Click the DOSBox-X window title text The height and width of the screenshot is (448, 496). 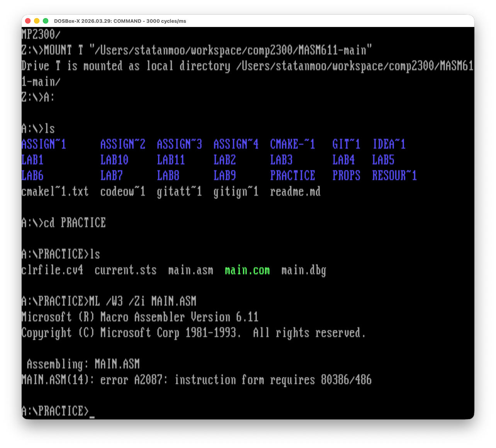point(120,21)
